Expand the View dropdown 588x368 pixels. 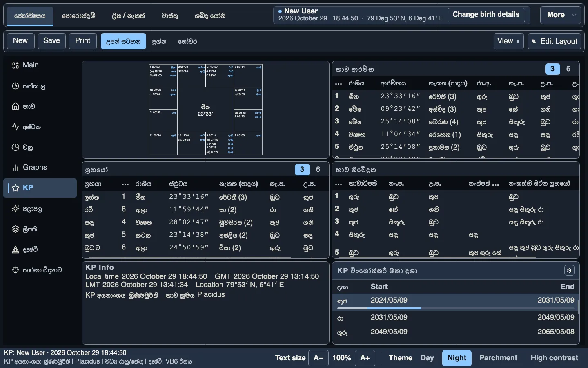pos(509,41)
